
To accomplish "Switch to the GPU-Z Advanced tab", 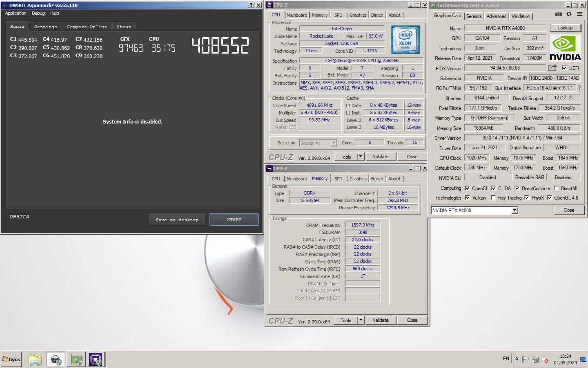I will pos(497,16).
